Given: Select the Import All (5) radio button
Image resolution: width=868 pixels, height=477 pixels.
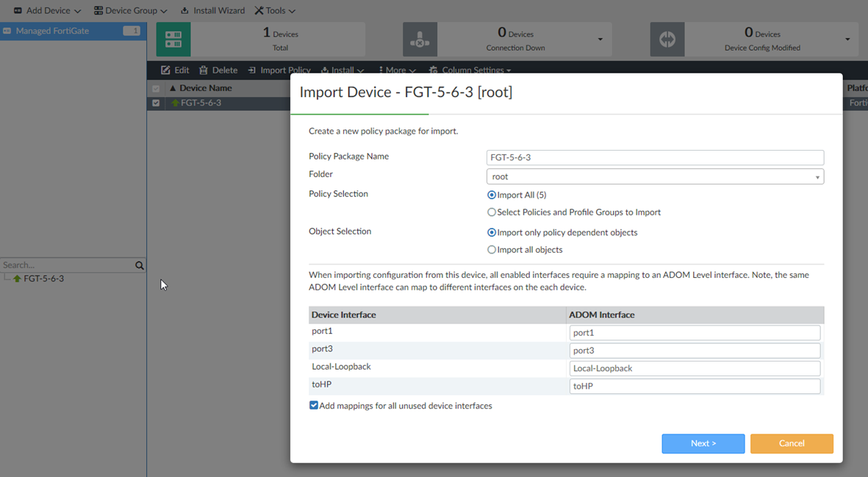Looking at the screenshot, I should [492, 195].
